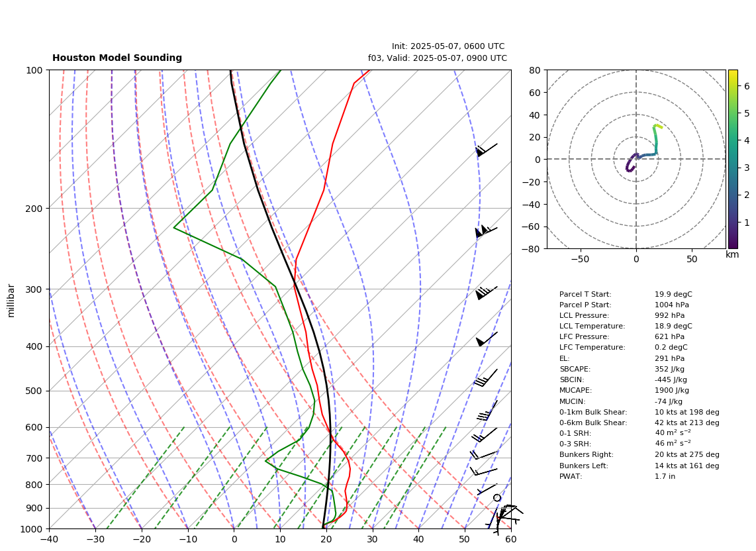Click the "1000" pressure tick label
Screen dimensions: 756x551
coord(32,529)
